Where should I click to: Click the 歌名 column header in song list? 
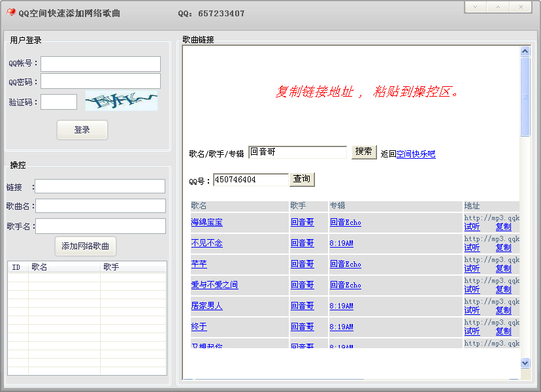tap(64, 267)
